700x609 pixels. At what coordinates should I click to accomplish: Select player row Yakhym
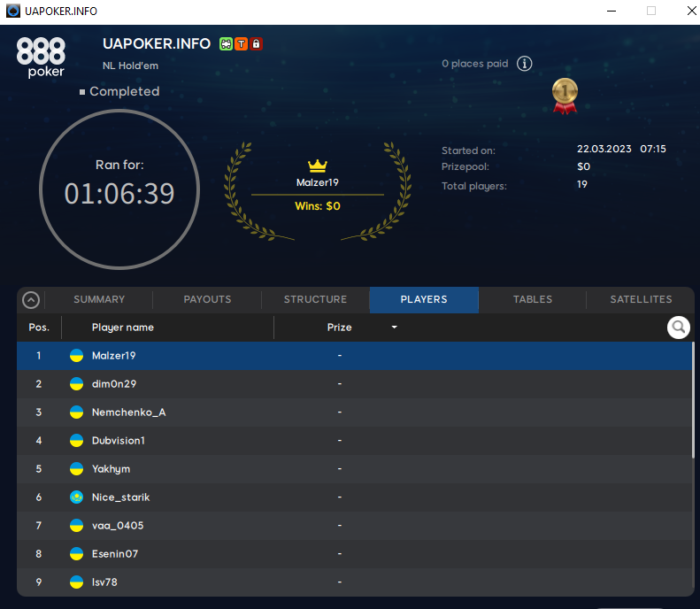coord(355,469)
